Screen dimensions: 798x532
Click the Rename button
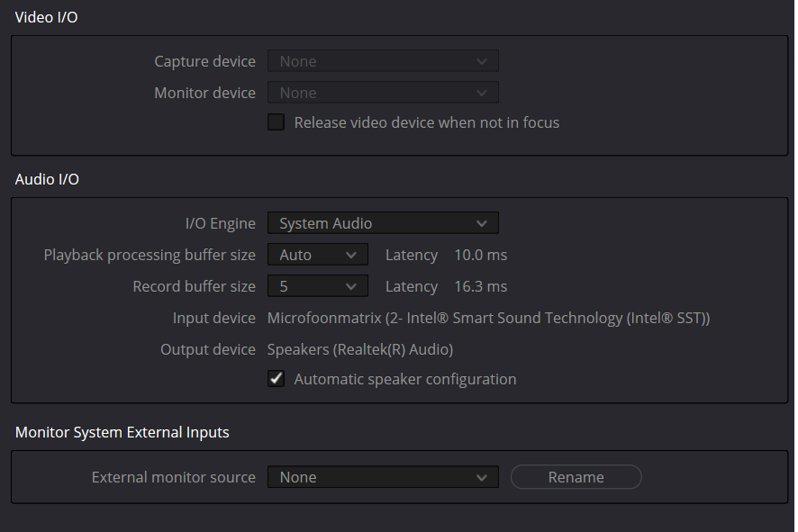pos(576,477)
